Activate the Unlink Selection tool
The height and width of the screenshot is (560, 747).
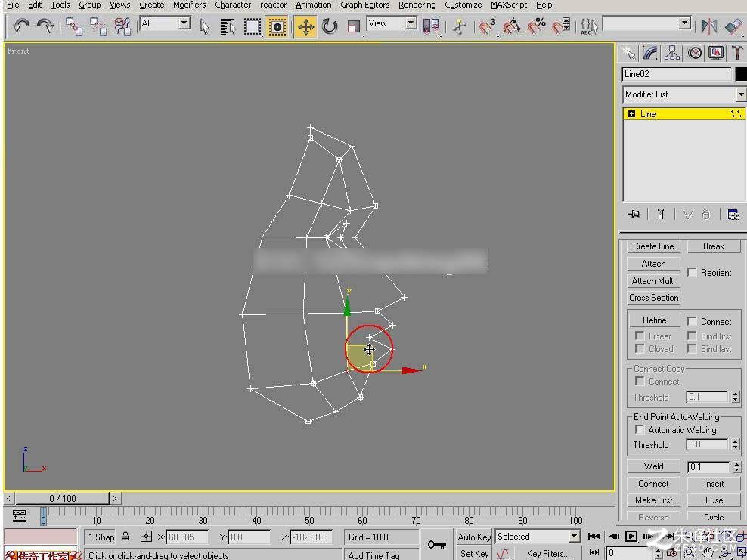pyautogui.click(x=98, y=26)
